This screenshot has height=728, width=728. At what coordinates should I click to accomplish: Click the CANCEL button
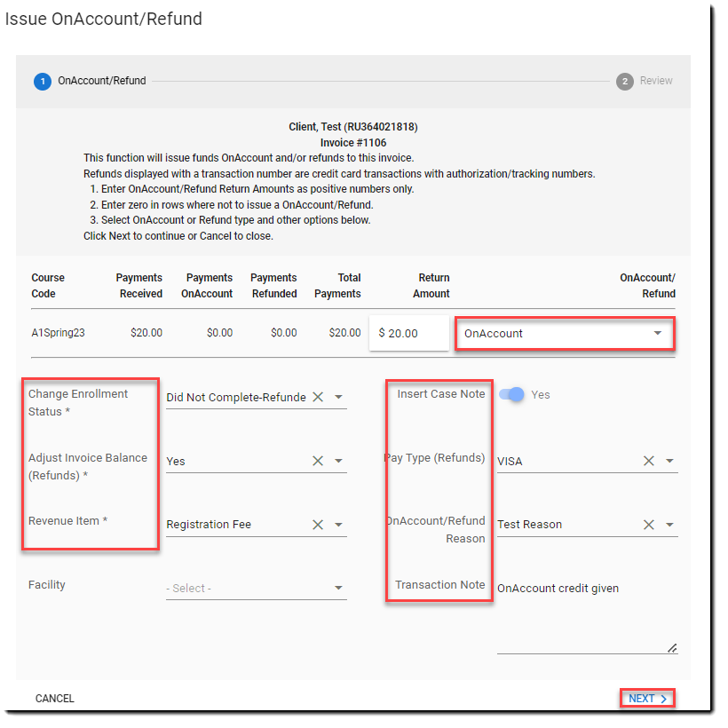54,699
